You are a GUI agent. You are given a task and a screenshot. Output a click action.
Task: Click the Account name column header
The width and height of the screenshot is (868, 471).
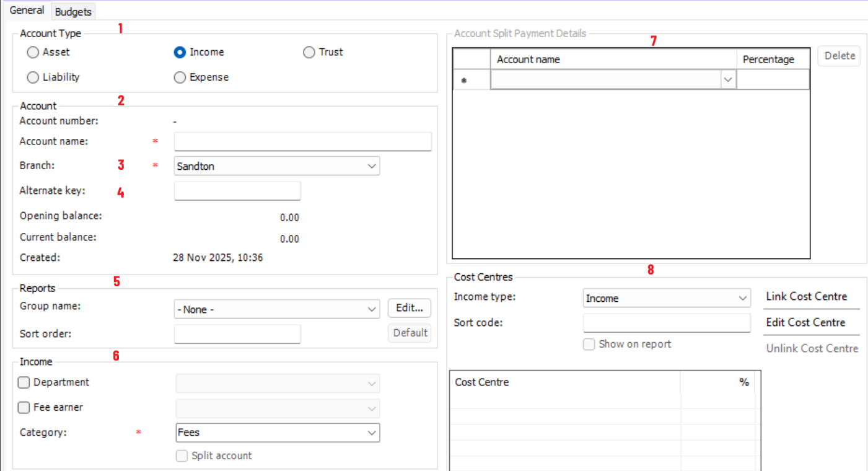pyautogui.click(x=613, y=59)
